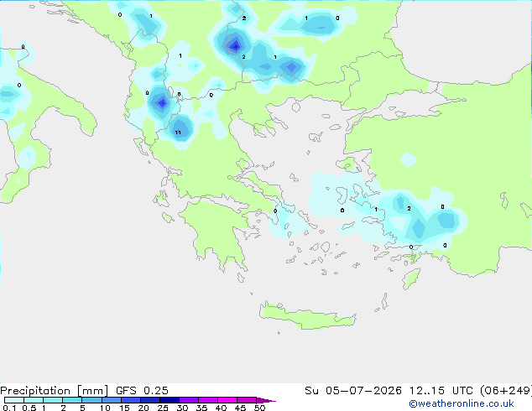532x411 pixels.
Task: Click the '40' legend scale label
Action: point(221,408)
